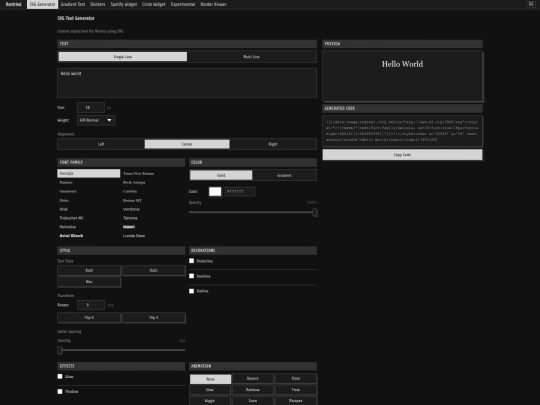Open the Weight dropdown

(96, 120)
